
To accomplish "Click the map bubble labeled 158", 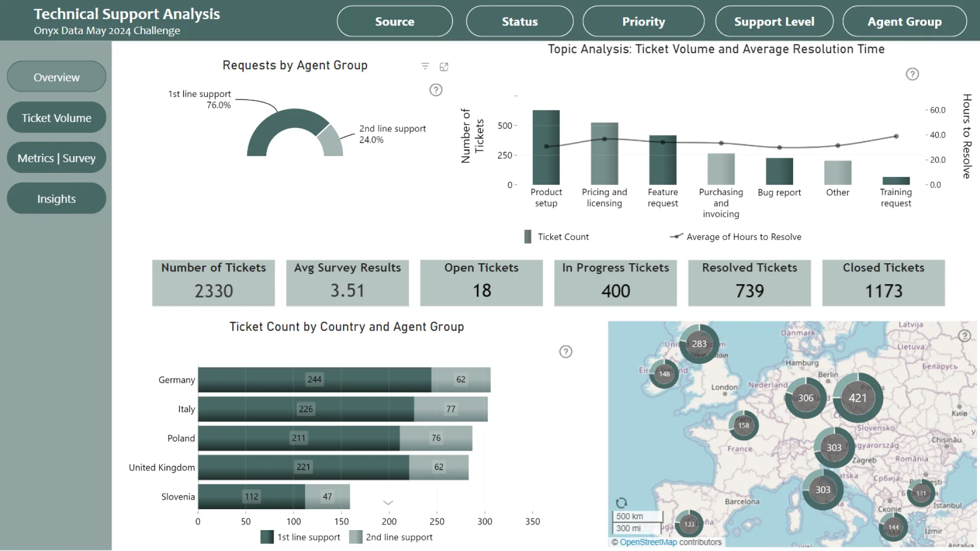I will click(x=744, y=425).
